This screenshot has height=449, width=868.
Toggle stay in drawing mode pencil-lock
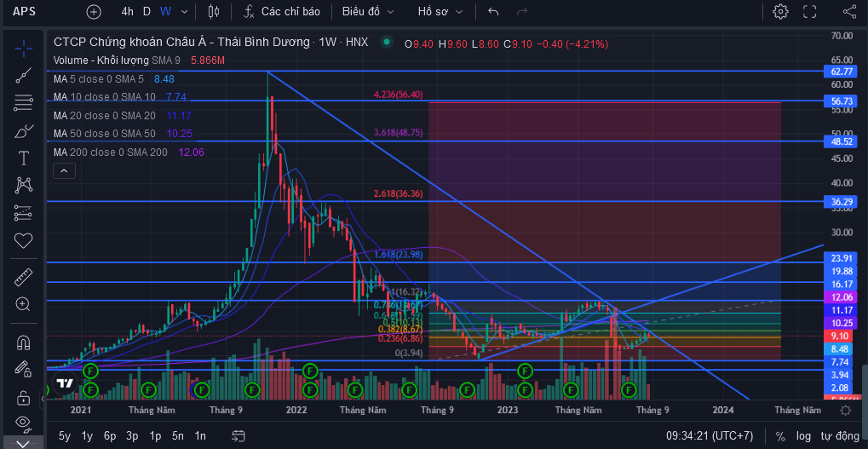(23, 368)
